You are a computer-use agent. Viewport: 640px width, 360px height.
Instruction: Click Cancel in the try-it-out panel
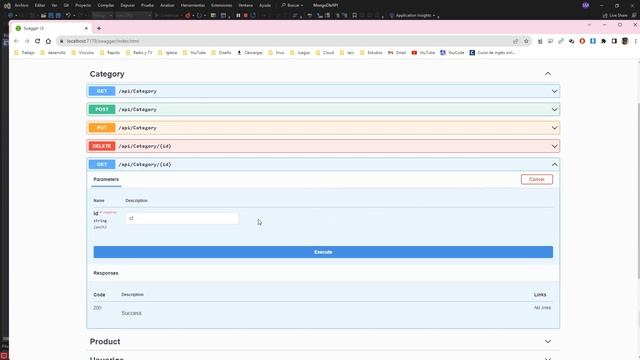coord(536,180)
